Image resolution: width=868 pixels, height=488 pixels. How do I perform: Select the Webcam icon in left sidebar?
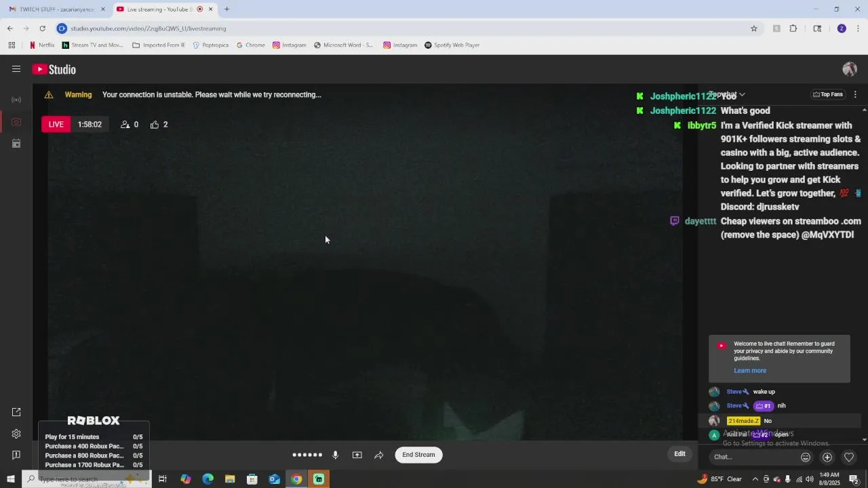[16, 122]
